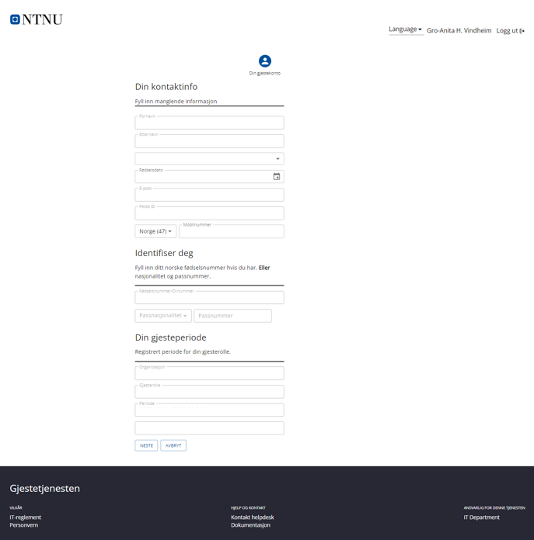This screenshot has height=540, width=534.
Task: Open the Personvern footer link
Action: click(24, 525)
